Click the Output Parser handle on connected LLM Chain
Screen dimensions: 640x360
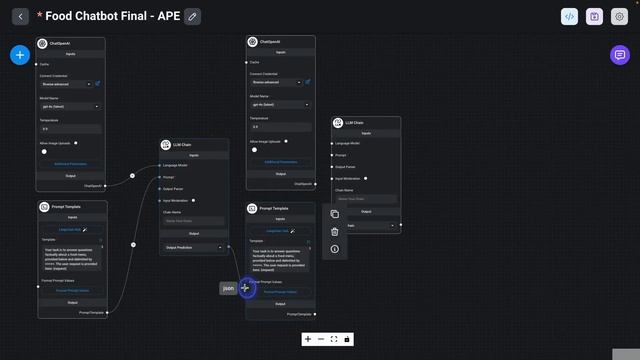pos(160,189)
